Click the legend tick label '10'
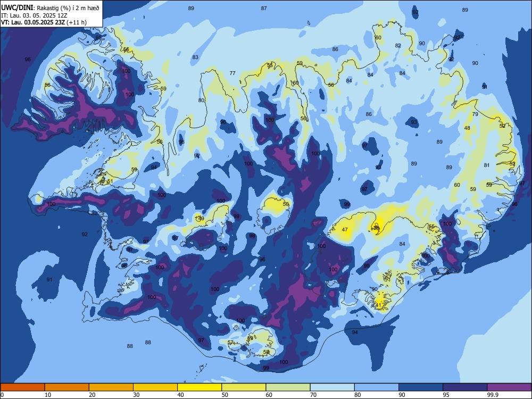Screen dimensions: 532x399 48,395
